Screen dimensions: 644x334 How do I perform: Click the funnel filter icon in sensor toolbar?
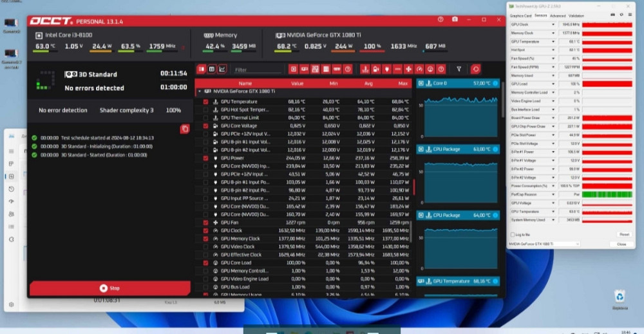coord(459,69)
